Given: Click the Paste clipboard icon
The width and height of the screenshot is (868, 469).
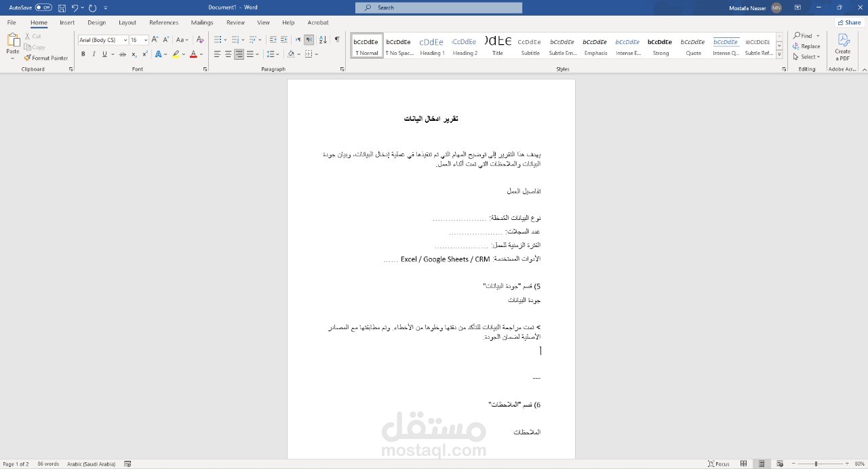Looking at the screenshot, I should click(x=13, y=41).
